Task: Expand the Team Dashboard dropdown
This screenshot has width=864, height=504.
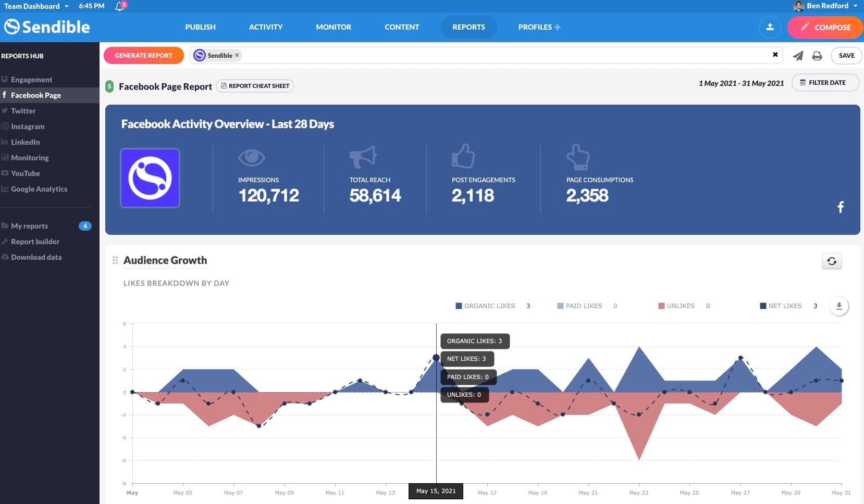Action: click(x=36, y=6)
